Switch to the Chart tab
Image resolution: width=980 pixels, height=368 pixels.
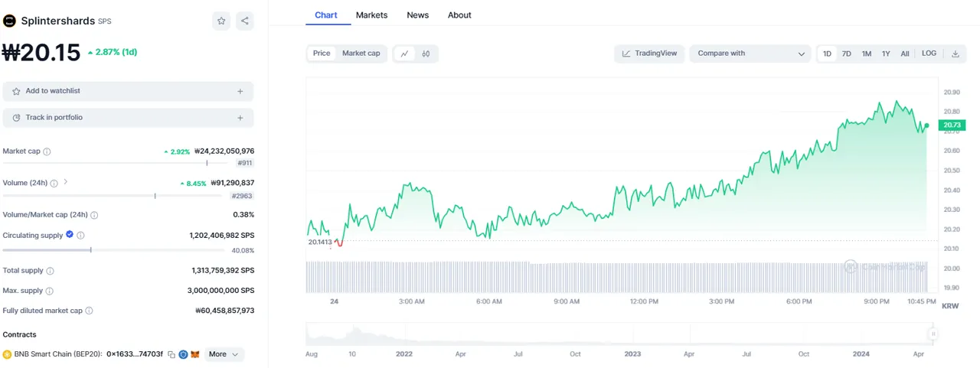click(x=326, y=15)
